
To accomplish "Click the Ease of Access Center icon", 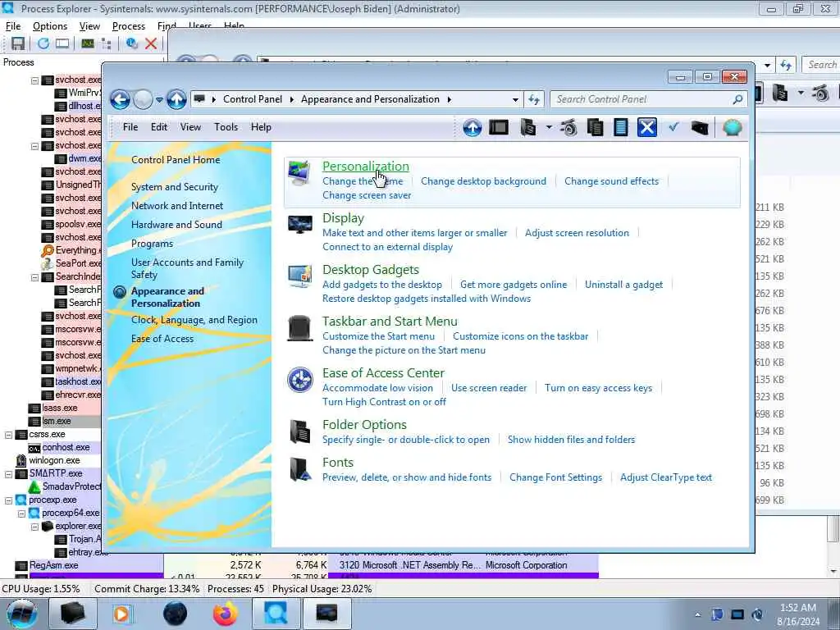I will pyautogui.click(x=300, y=380).
